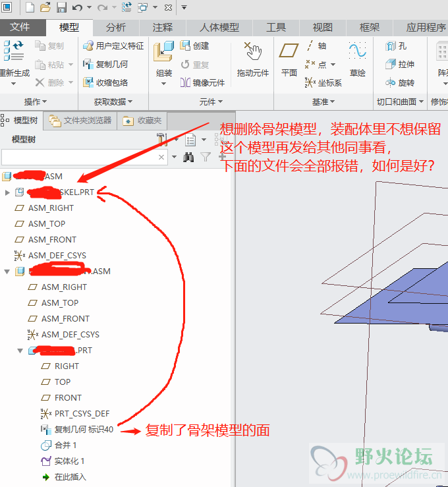The height and width of the screenshot is (487, 448).
Task: Collapse the sub-assembly .ASM node
Action: point(7,272)
